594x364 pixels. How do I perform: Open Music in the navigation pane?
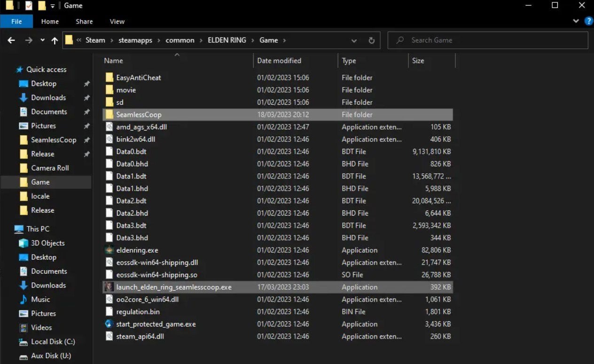click(40, 299)
